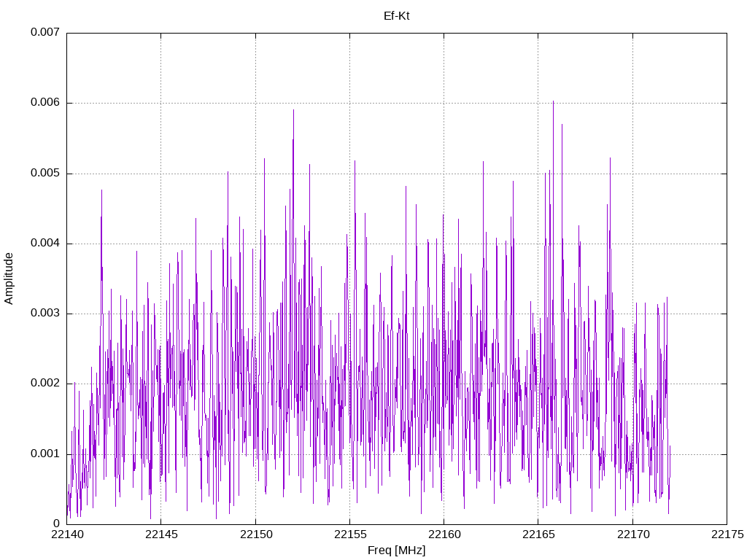Click the x-axis tick label 22150
Image resolution: width=747 pixels, height=560 pixels.
pyautogui.click(x=256, y=534)
